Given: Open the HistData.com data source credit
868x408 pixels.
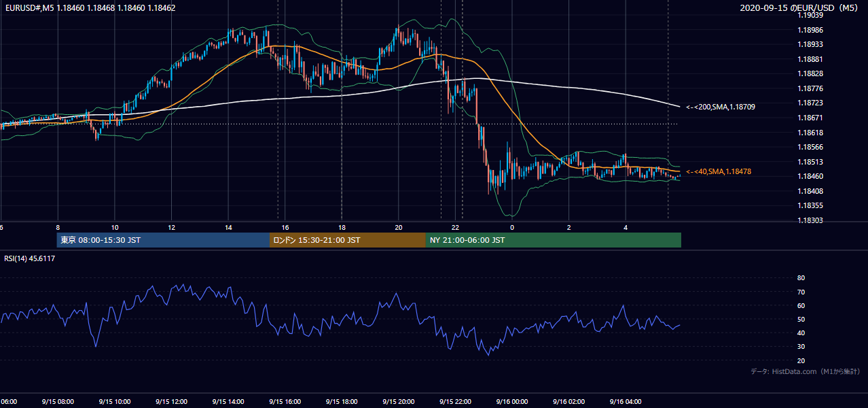Looking at the screenshot, I should [806, 371].
